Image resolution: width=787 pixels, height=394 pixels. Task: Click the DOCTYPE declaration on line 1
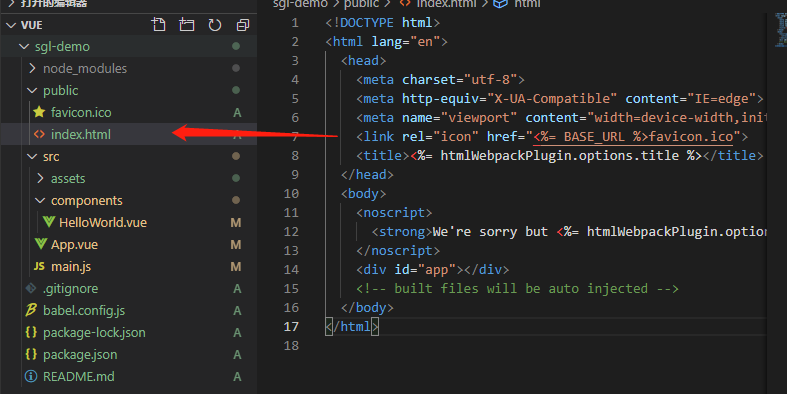(x=382, y=23)
